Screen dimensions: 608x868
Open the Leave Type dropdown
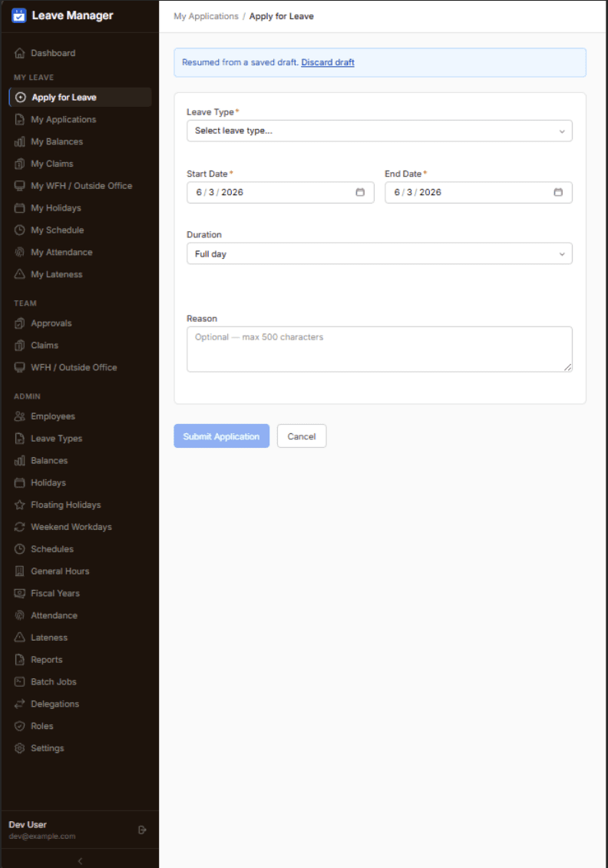379,131
